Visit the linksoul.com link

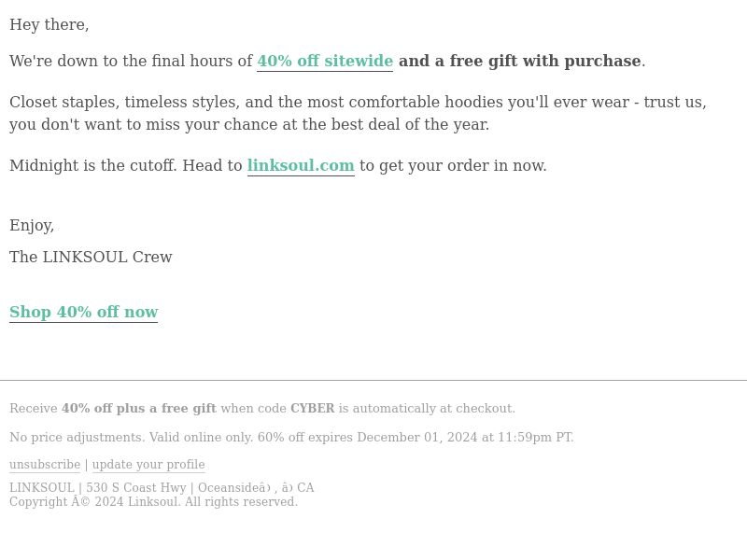[x=301, y=165]
